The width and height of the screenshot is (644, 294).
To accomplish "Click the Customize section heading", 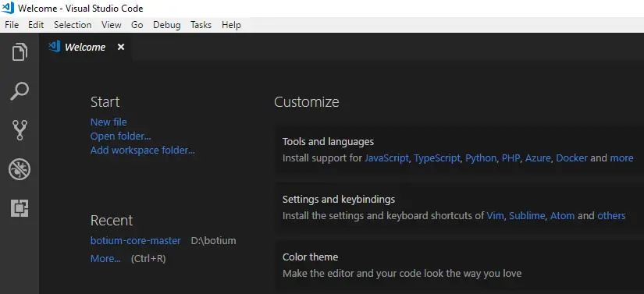I will [307, 101].
